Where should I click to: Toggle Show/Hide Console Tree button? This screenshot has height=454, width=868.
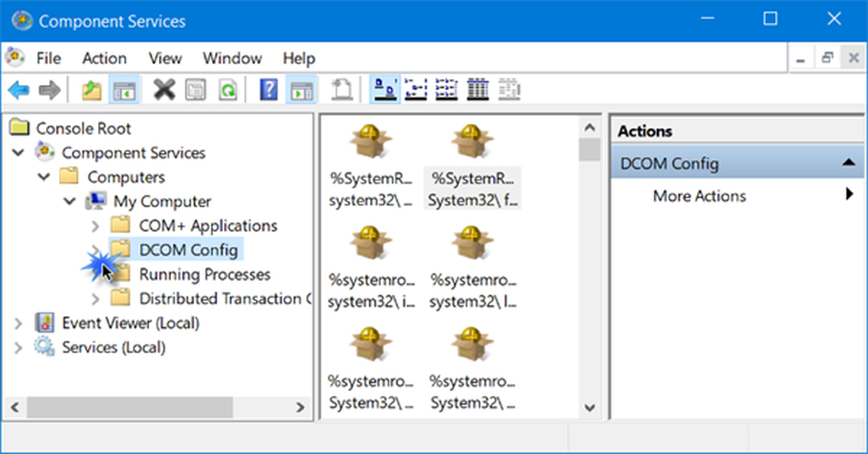(125, 89)
